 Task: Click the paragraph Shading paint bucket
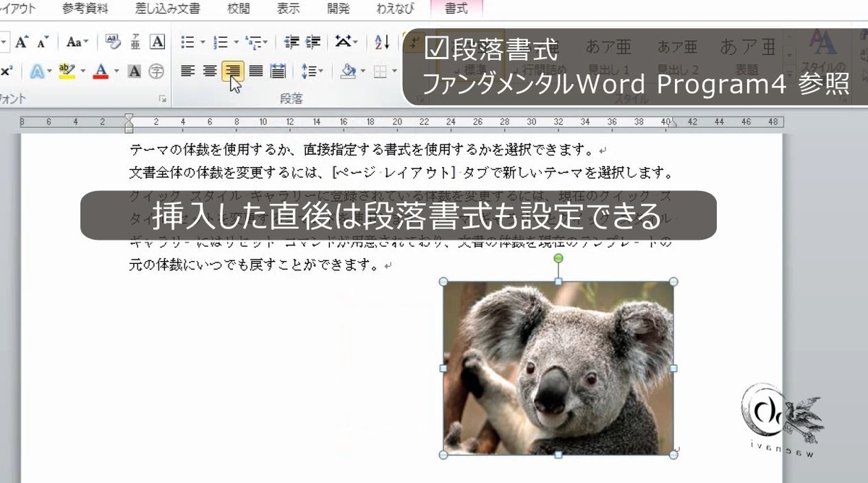tap(349, 71)
